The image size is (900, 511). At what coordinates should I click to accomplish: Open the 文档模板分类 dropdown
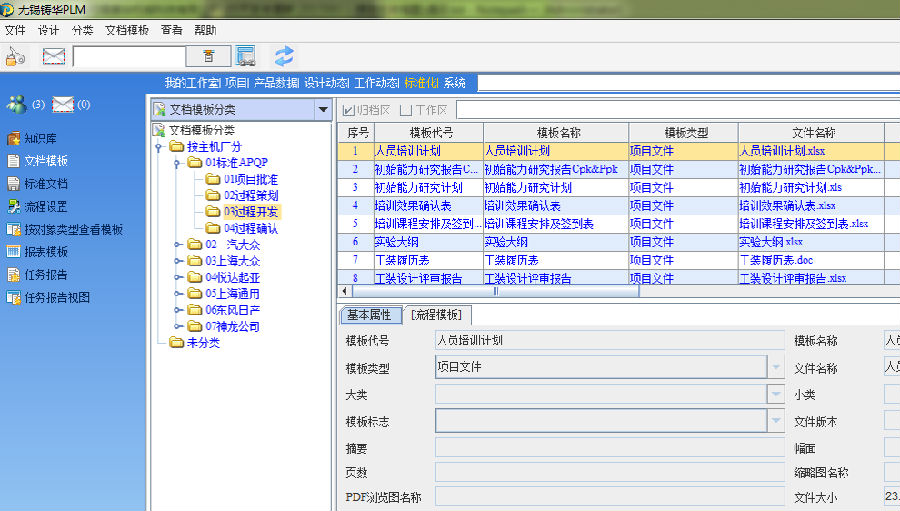pyautogui.click(x=322, y=109)
